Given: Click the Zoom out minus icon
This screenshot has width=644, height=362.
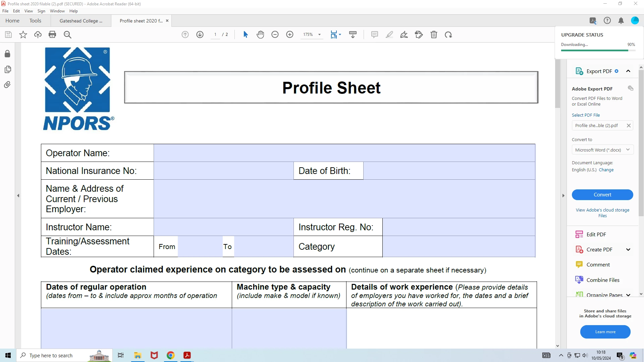Looking at the screenshot, I should coord(275,35).
